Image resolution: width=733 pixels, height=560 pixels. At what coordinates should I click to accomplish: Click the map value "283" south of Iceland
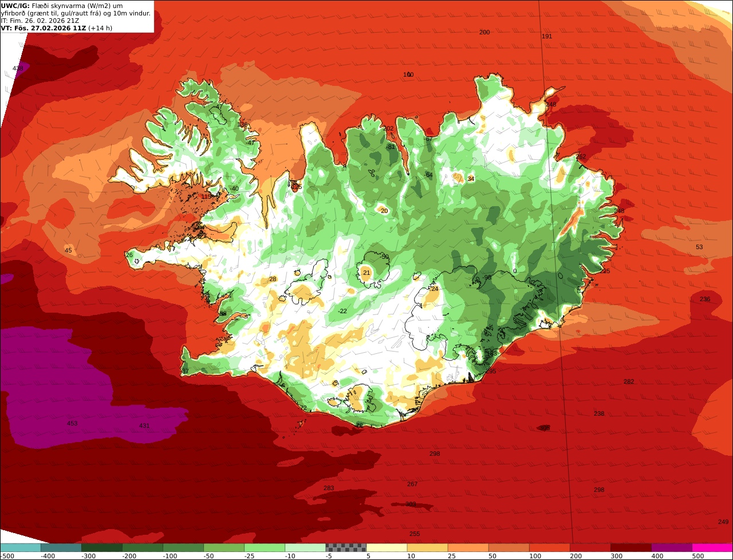pyautogui.click(x=329, y=488)
